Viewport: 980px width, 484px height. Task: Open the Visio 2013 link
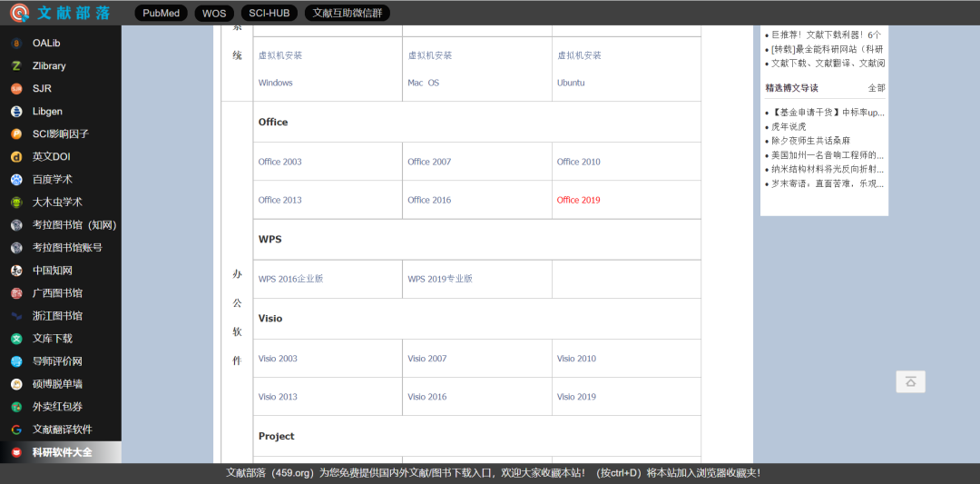point(279,397)
